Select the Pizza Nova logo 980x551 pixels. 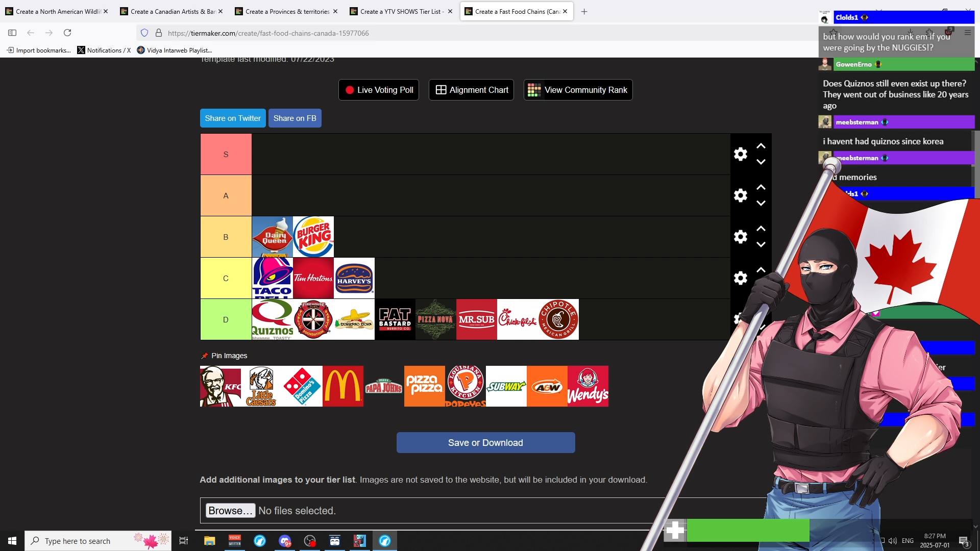coord(435,319)
